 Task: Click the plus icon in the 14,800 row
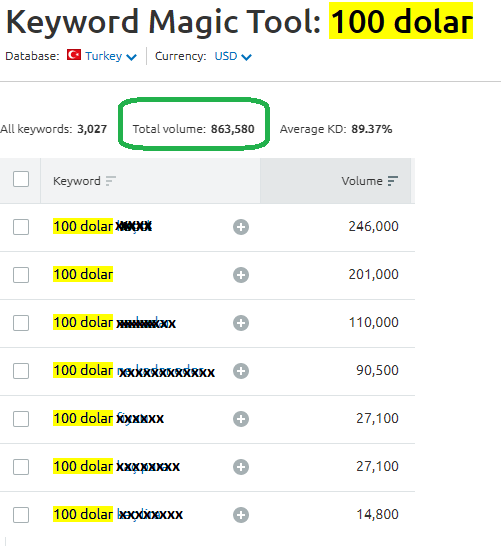point(241,515)
